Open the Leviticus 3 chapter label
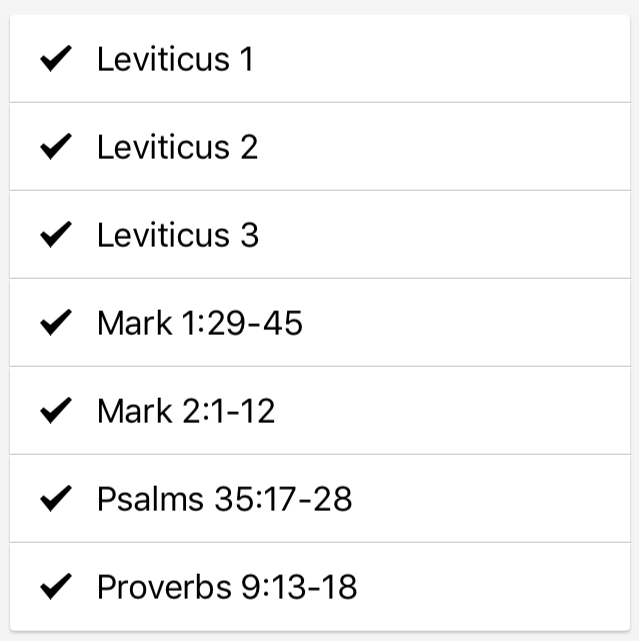The height and width of the screenshot is (641, 639). [177, 236]
